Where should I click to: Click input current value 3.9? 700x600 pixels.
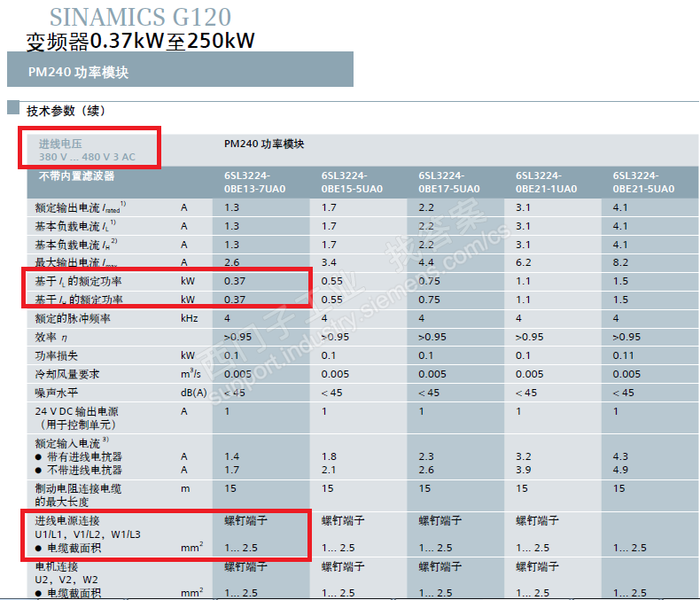(x=523, y=470)
